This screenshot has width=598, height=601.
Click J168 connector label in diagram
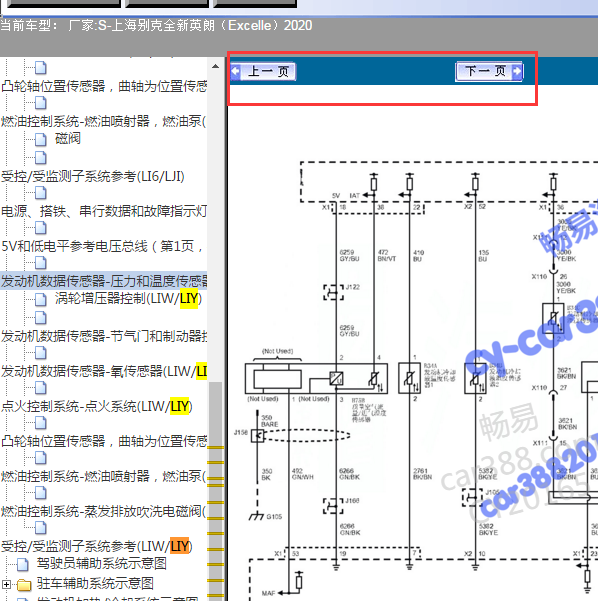(x=353, y=501)
